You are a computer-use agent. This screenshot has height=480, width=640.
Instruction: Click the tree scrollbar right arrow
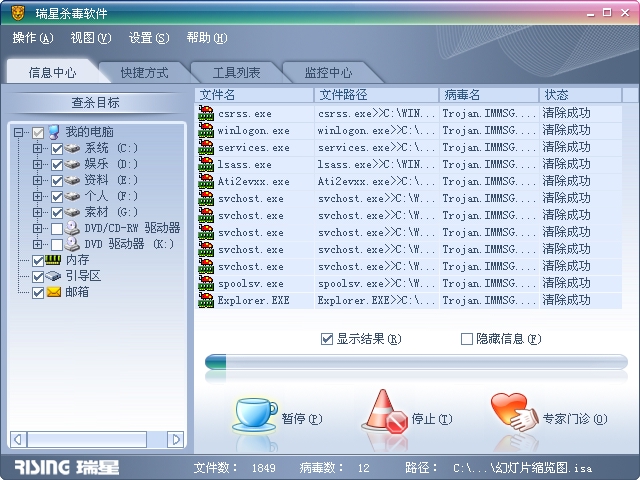point(176,440)
